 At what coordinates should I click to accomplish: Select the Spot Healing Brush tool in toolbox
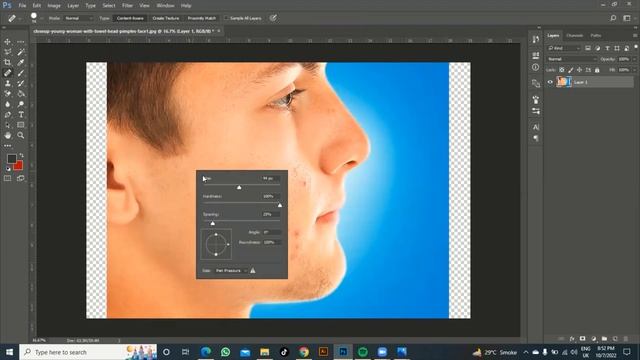tap(8, 73)
